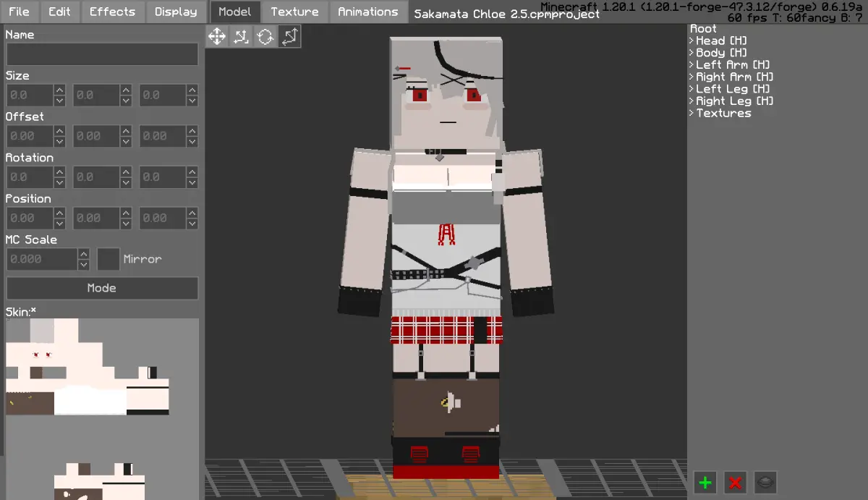Click the first Position value field
Viewport: 868px width, 500px height.
pos(30,218)
